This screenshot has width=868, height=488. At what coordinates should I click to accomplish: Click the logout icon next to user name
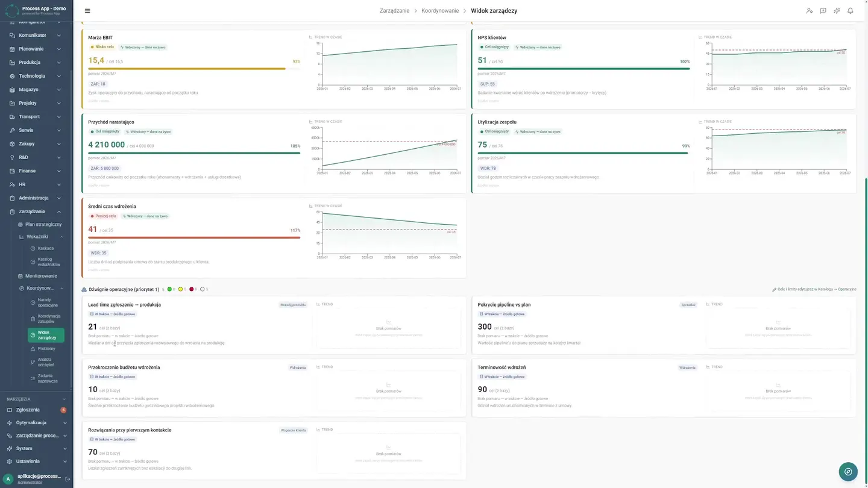(x=68, y=479)
